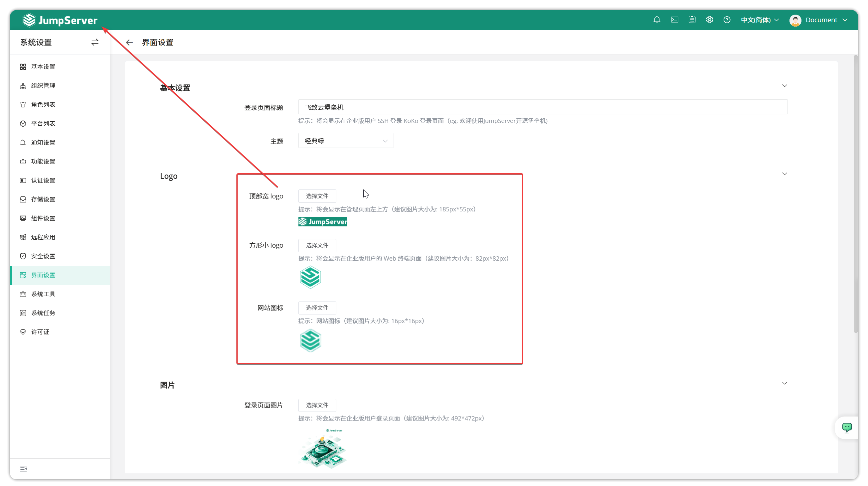This screenshot has width=868, height=486.
Task: Open the 组织管理 sidebar menu
Action: pyautogui.click(x=60, y=85)
